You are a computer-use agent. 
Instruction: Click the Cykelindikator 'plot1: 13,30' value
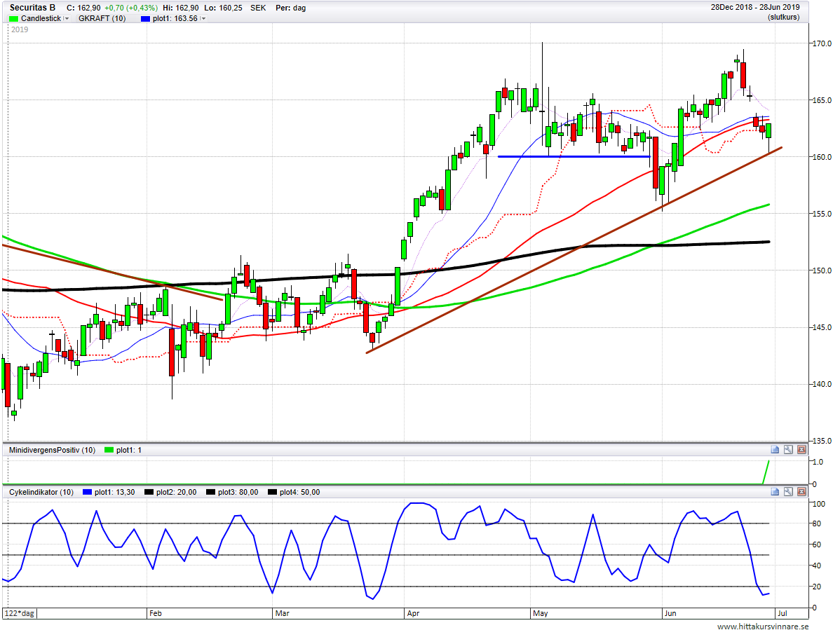coord(115,492)
